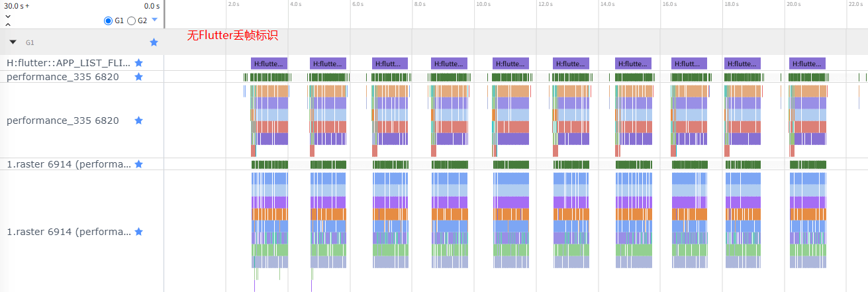Viewport: 868px width, 292px height.
Task: Star the tall 1.raster 6914 slices row
Action: [138, 232]
